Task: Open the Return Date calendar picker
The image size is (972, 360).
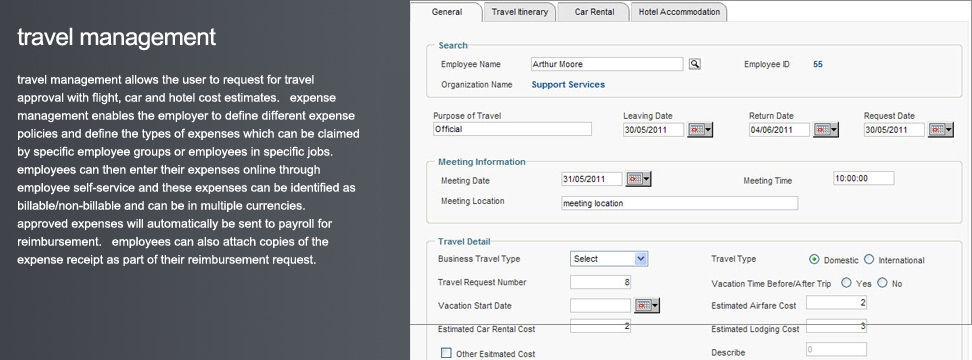Action: click(x=826, y=130)
